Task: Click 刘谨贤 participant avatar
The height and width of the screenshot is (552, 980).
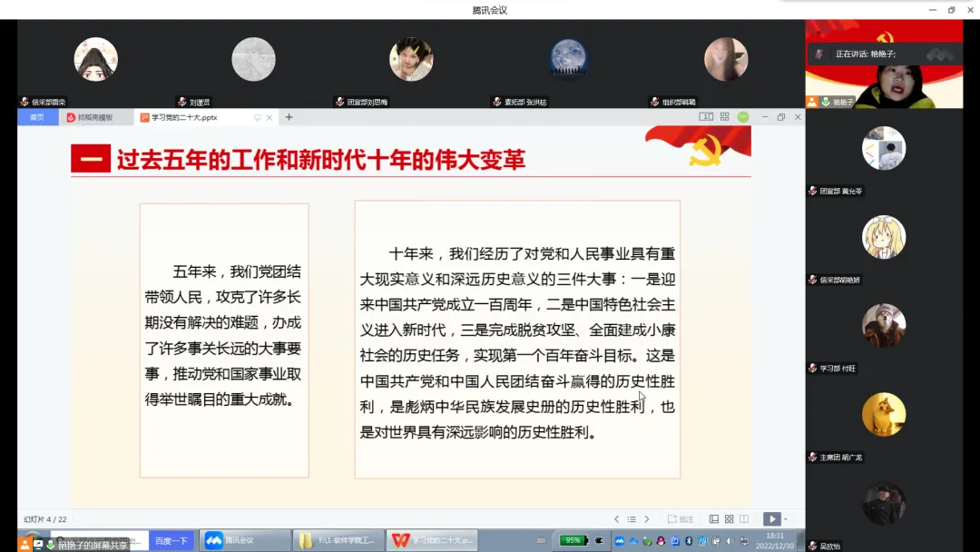Action: pos(253,59)
